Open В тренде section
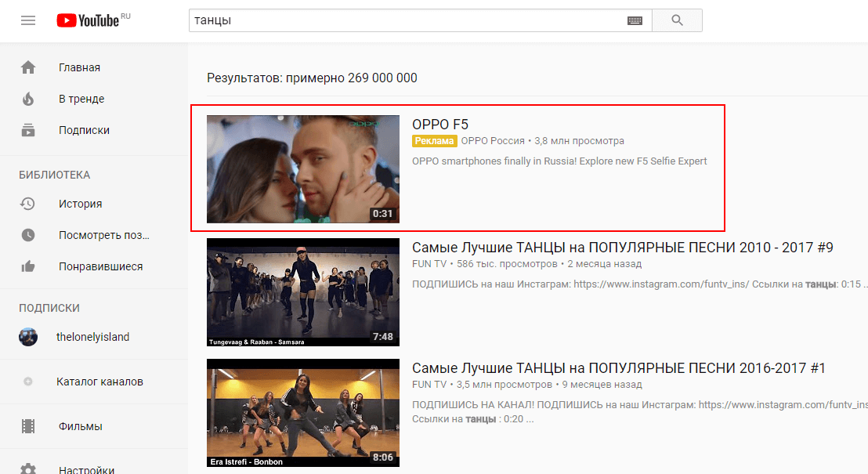This screenshot has width=868, height=474. (x=81, y=100)
